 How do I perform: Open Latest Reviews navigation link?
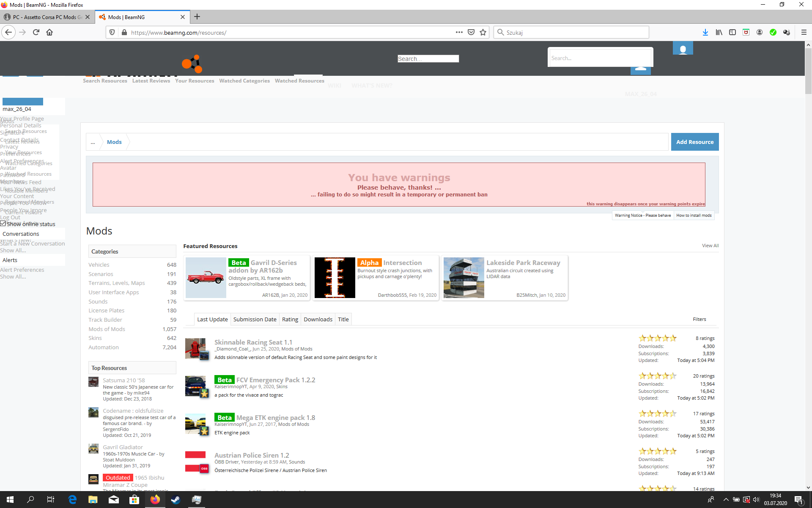pos(151,81)
